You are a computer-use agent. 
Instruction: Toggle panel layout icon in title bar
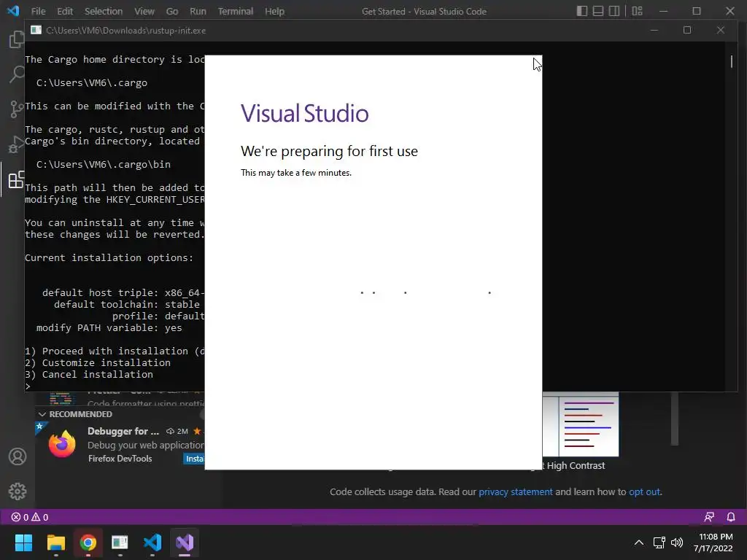point(598,11)
